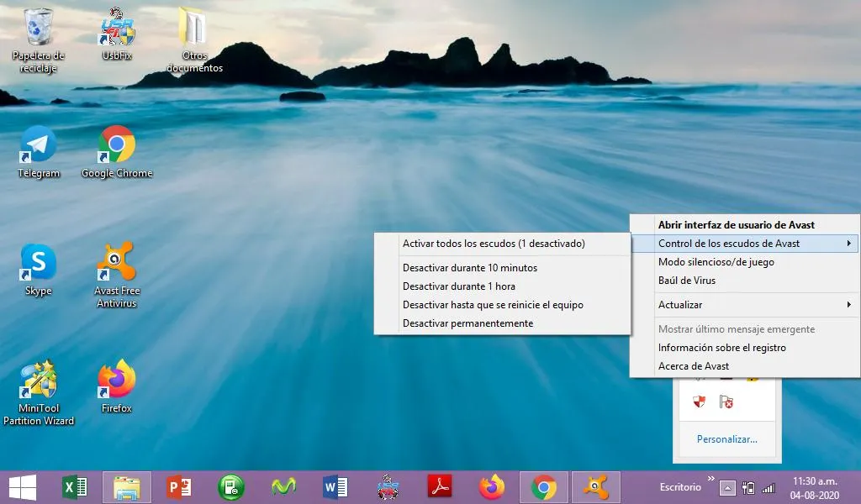The height and width of the screenshot is (504, 861).
Task: Open Microsoft Word from the taskbar
Action: pyautogui.click(x=335, y=486)
